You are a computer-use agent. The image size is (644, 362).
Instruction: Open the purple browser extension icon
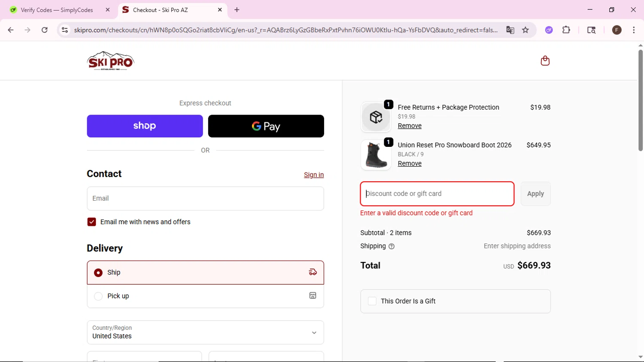tap(549, 30)
